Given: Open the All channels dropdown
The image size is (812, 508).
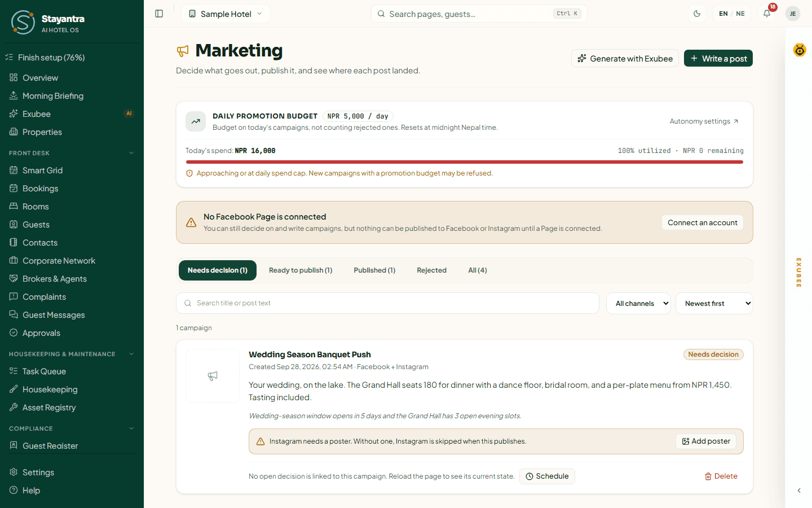Looking at the screenshot, I should tap(638, 303).
